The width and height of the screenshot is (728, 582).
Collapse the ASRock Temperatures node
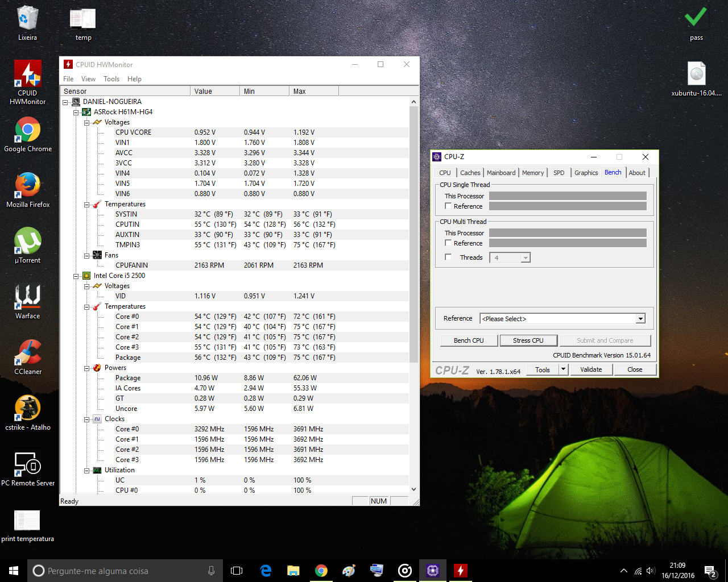coord(86,204)
